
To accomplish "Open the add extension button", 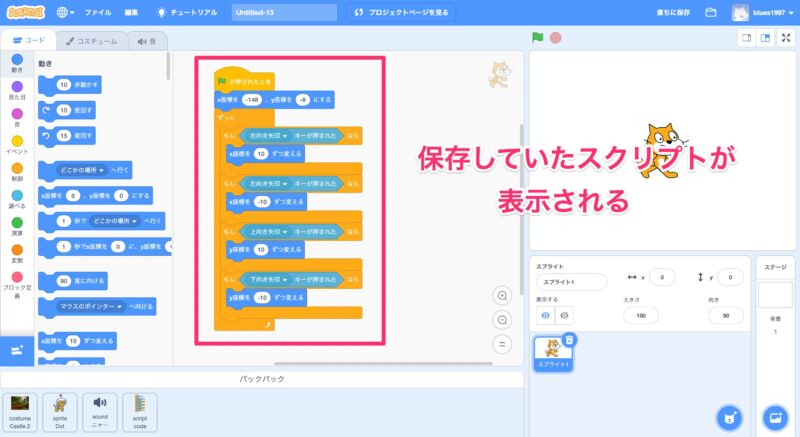I will pos(16,350).
